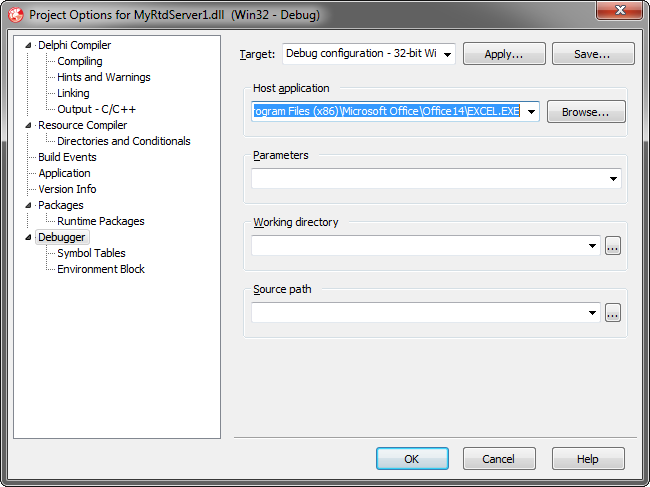Select the Application tree item
The image size is (650, 487).
pyautogui.click(x=64, y=173)
